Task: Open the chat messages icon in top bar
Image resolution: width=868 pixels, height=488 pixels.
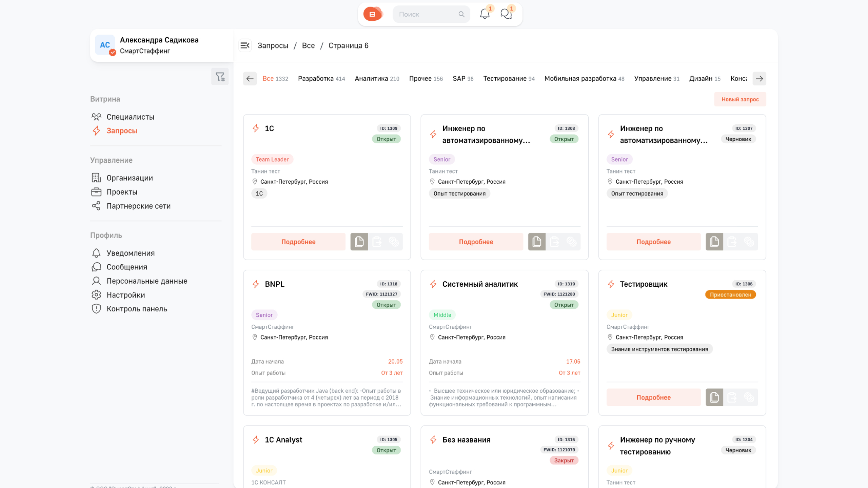Action: tap(506, 14)
